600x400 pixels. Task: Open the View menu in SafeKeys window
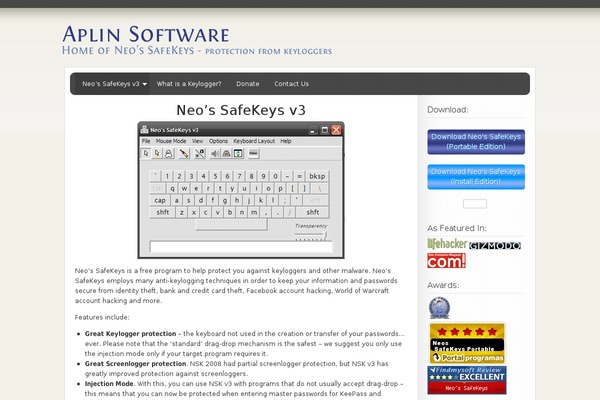(197, 141)
